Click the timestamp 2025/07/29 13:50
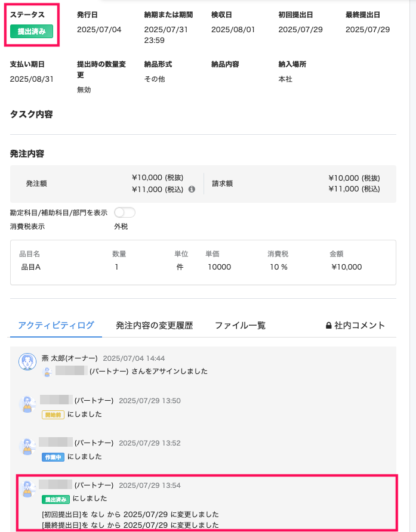 click(150, 401)
